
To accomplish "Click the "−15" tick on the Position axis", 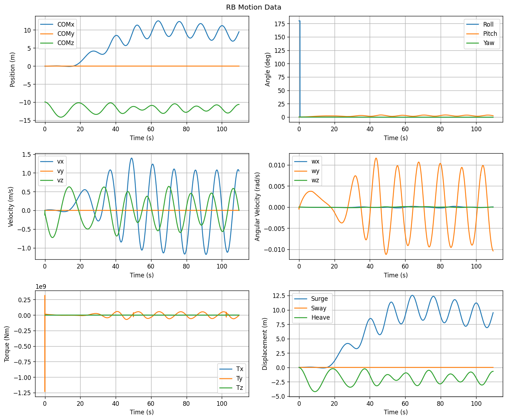I will (26, 120).
